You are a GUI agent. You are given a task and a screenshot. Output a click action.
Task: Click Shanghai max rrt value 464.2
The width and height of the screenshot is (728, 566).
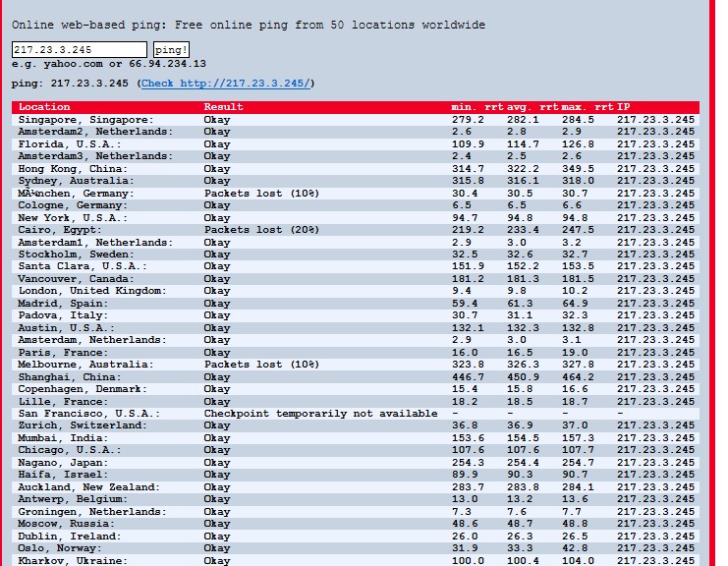[578, 377]
